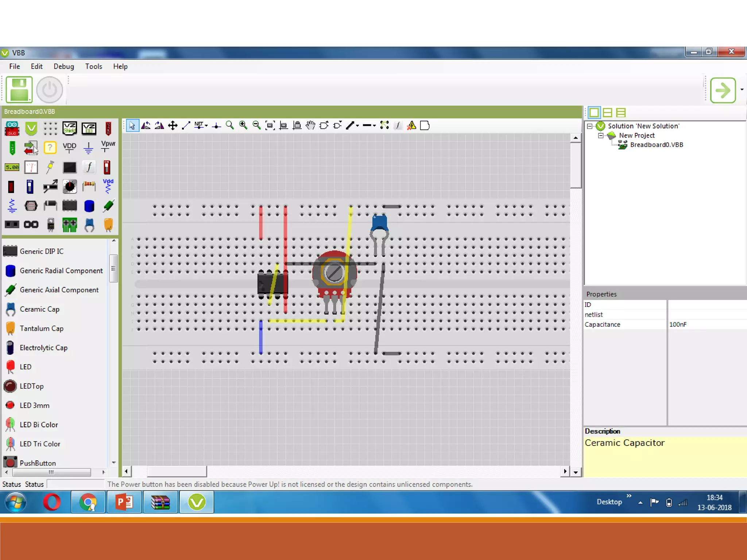Screen dimensions: 747x560
Task: Click the zoom in magnifier icon
Action: (x=243, y=125)
